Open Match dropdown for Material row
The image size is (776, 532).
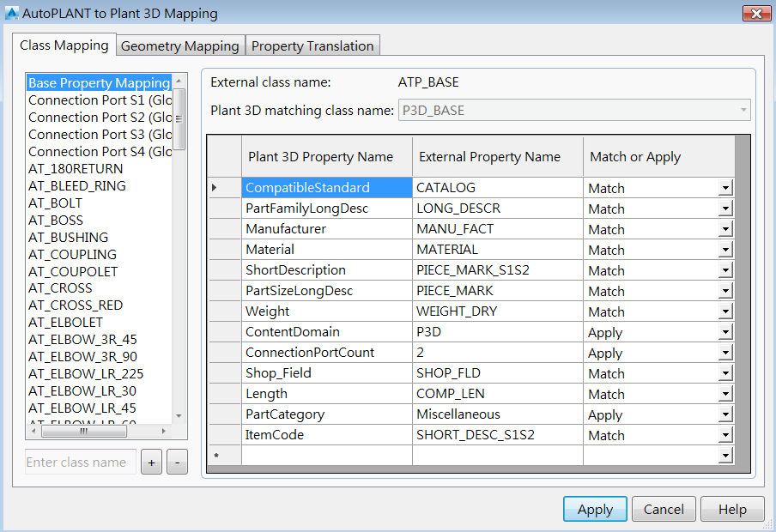(725, 250)
